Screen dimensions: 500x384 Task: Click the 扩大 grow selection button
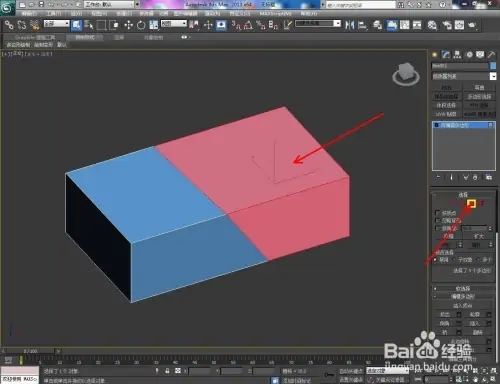tap(479, 236)
